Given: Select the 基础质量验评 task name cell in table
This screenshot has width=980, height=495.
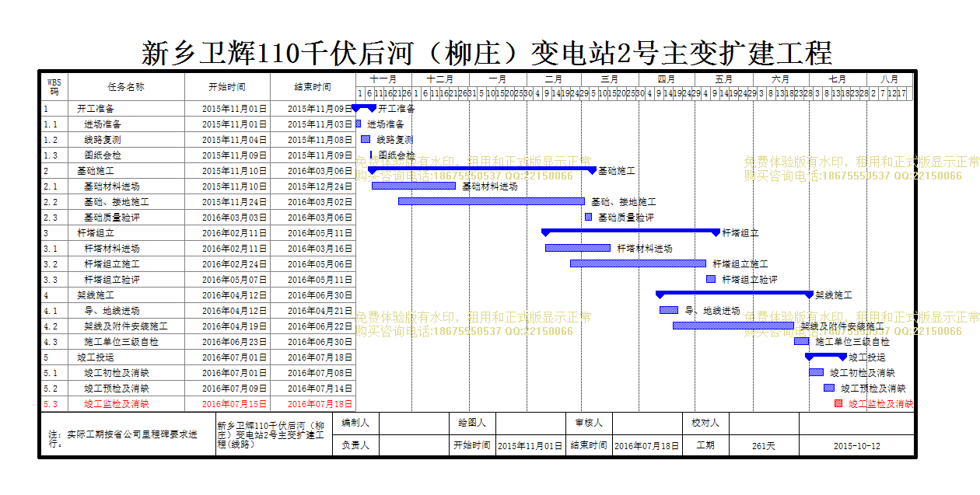Looking at the screenshot, I should coord(126,218).
